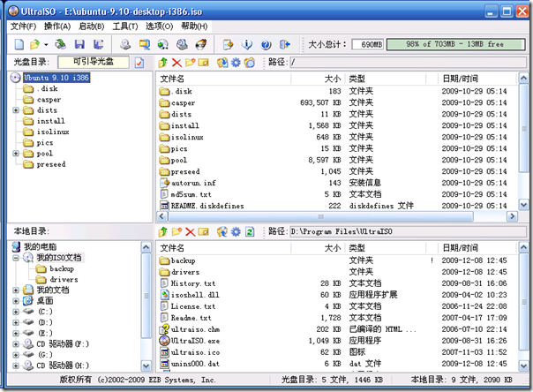The width and height of the screenshot is (533, 392).
Task: Click the local path field D:\Program Files\UltraISO
Action: click(x=408, y=232)
